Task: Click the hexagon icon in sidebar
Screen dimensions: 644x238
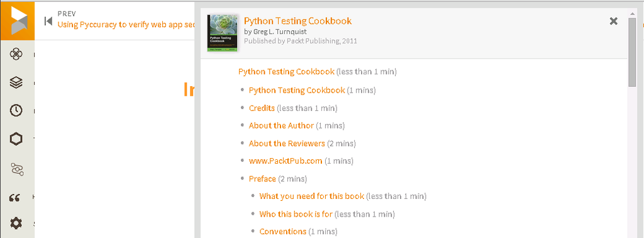Action: (16, 139)
